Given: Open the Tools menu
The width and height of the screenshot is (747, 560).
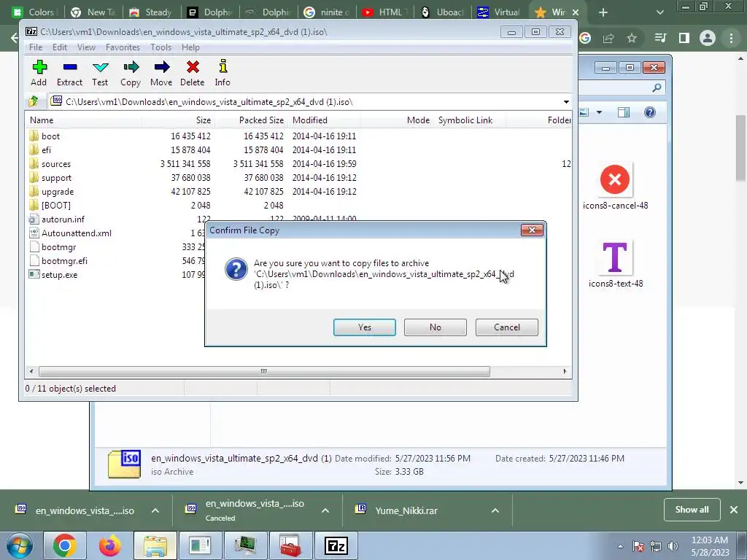Looking at the screenshot, I should pyautogui.click(x=160, y=47).
